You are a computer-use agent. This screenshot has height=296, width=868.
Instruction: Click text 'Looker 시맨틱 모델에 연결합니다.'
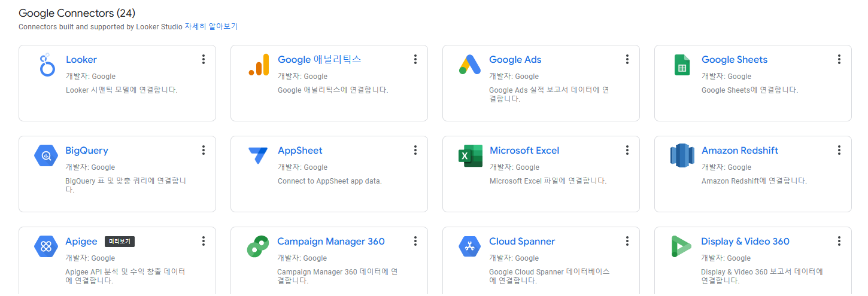pyautogui.click(x=122, y=90)
